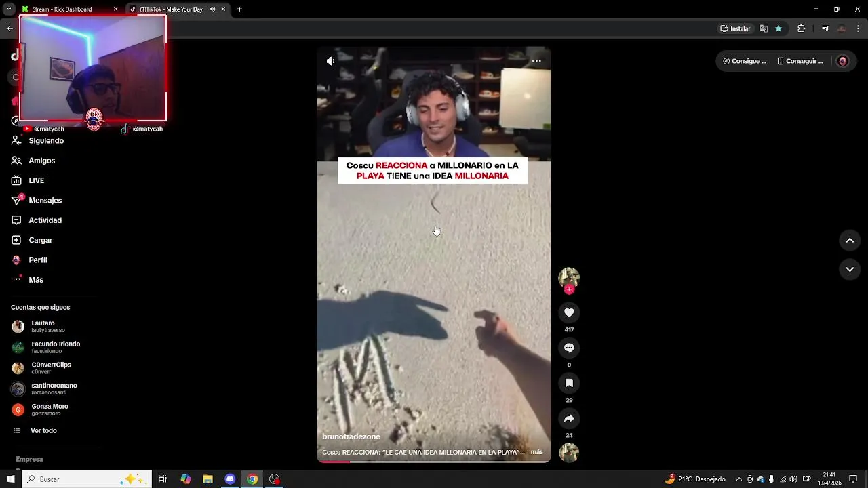The width and height of the screenshot is (868, 488).
Task: Open the rotating sound disc thumbnail
Action: [569, 452]
